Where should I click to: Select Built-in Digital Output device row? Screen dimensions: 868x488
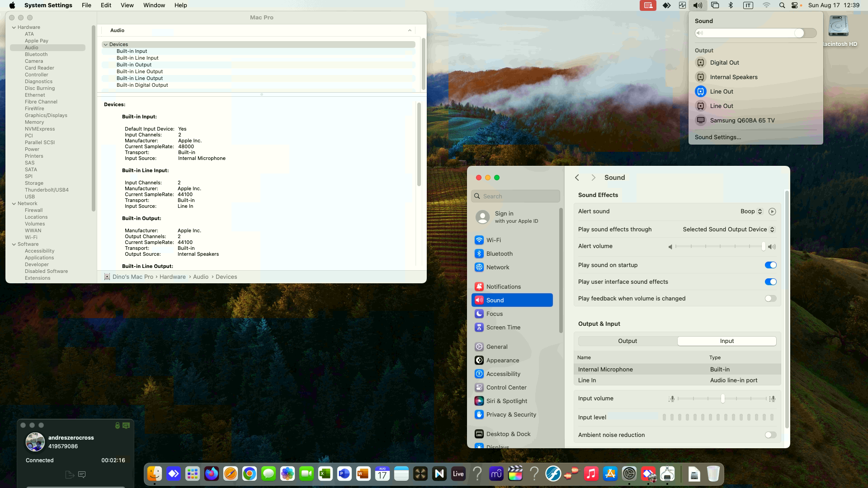[x=259, y=85]
